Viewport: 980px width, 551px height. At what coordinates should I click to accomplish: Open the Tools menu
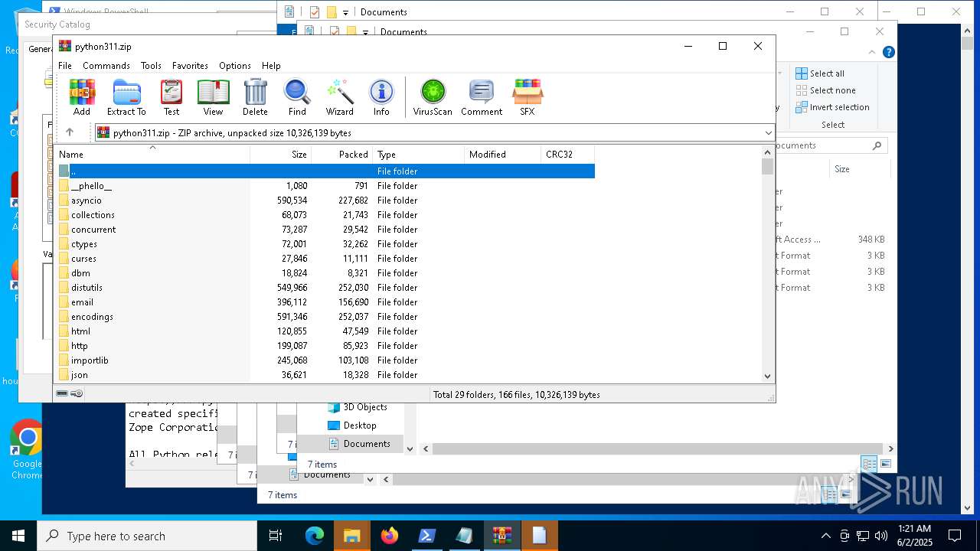[x=151, y=66]
